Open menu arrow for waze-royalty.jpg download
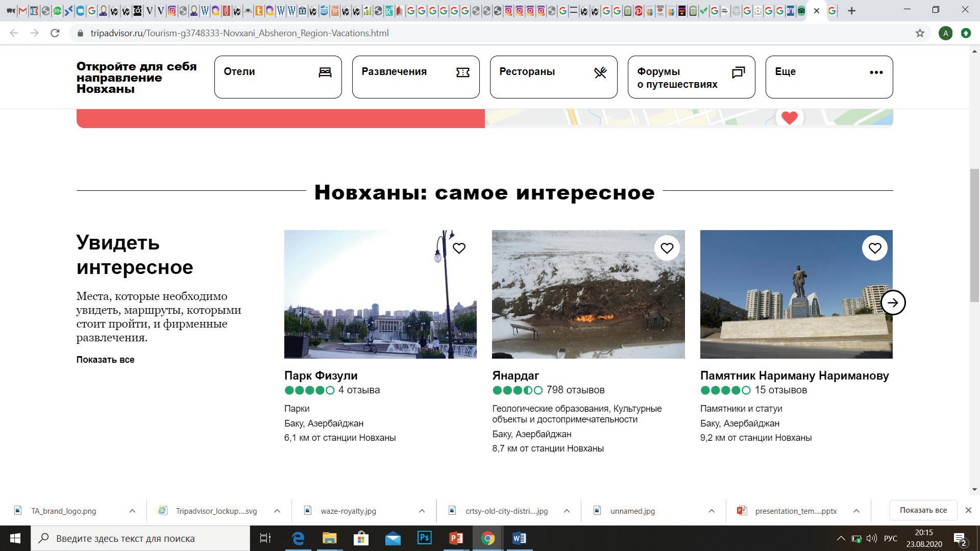The image size is (980, 551). (422, 511)
